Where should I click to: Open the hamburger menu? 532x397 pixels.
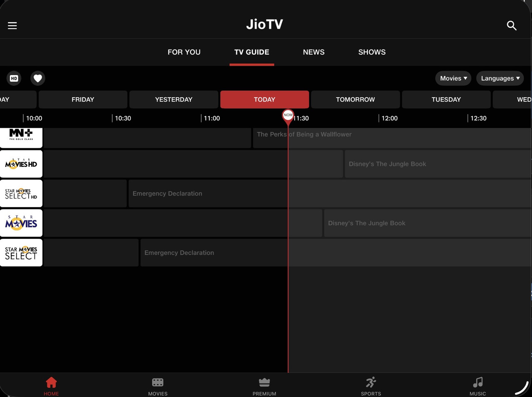(12, 26)
